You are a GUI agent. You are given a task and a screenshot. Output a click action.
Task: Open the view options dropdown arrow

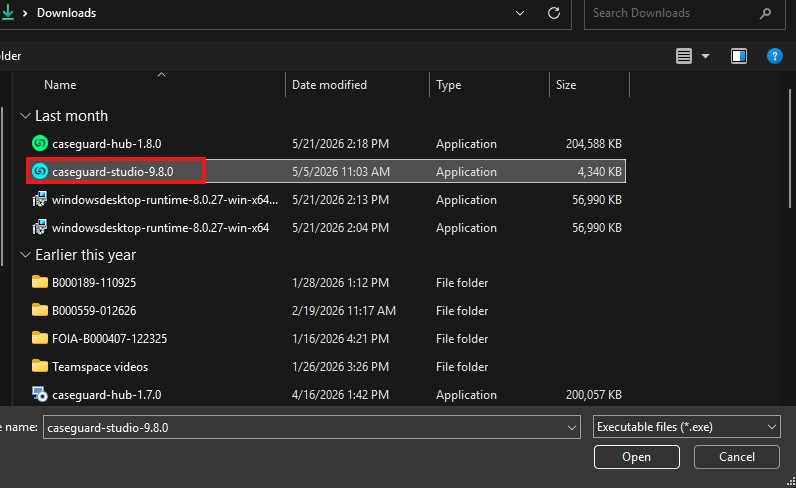[705, 56]
